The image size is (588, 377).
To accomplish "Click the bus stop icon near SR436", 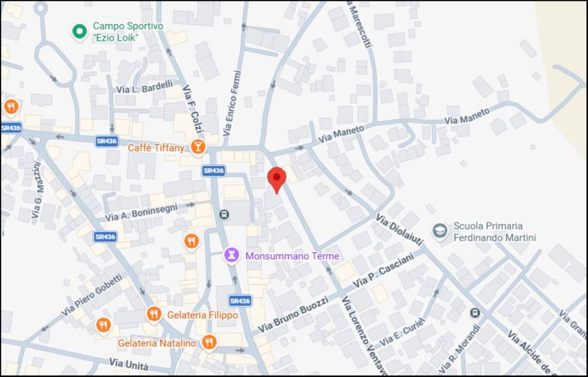I will 224,215.
